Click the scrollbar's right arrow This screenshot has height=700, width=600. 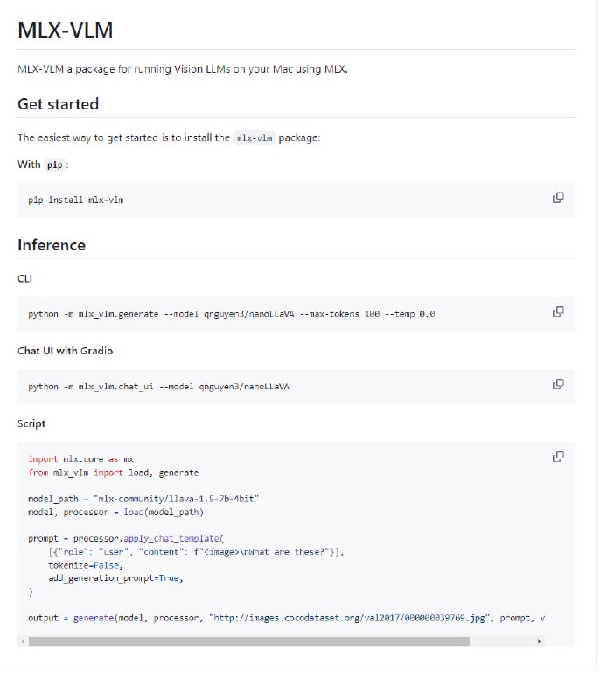(540, 640)
